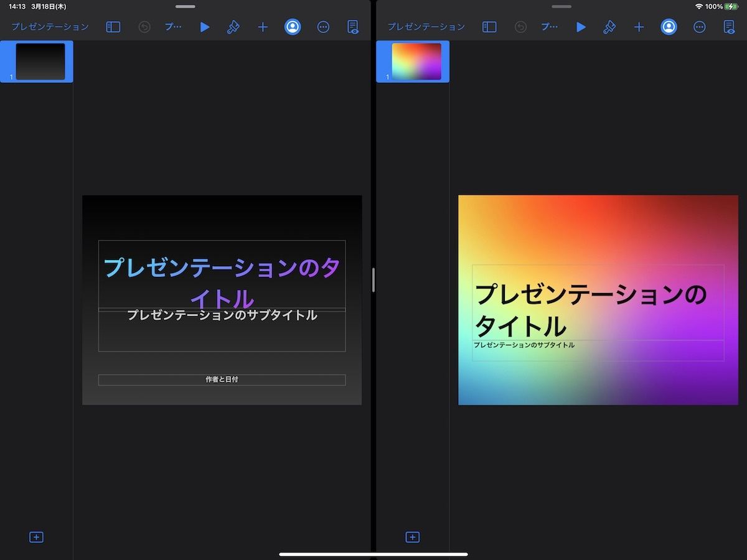Play the slideshow in the right window
This screenshot has height=560, width=747.
(x=581, y=27)
